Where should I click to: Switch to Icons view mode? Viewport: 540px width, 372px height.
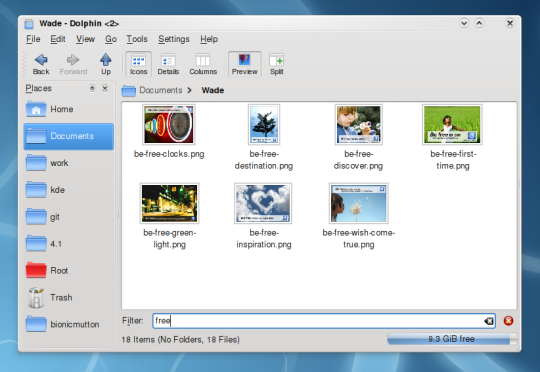tap(138, 64)
